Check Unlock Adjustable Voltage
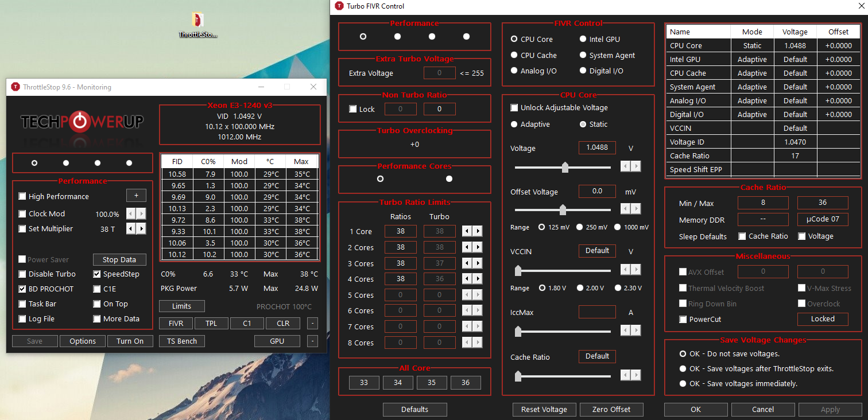The height and width of the screenshot is (420, 868). point(514,108)
